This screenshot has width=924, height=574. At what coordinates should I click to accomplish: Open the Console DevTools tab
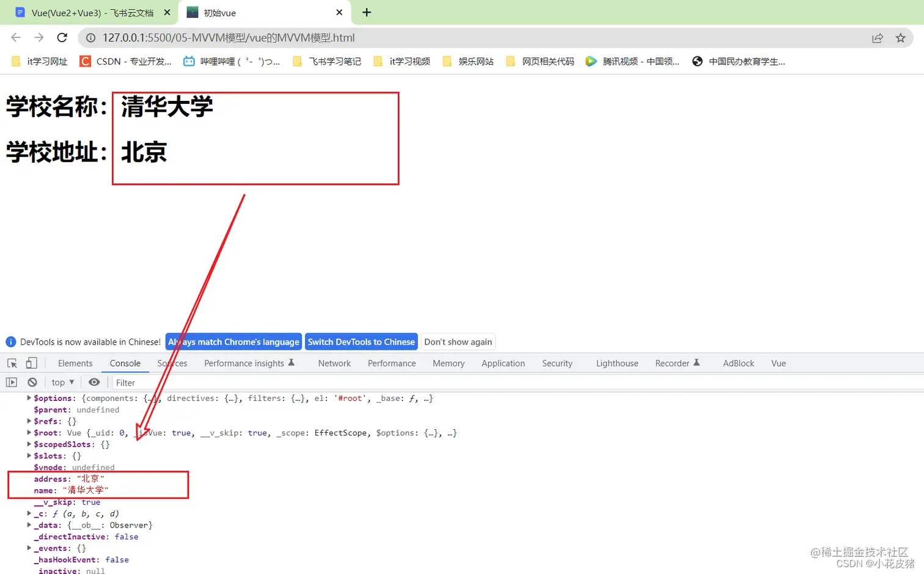125,363
